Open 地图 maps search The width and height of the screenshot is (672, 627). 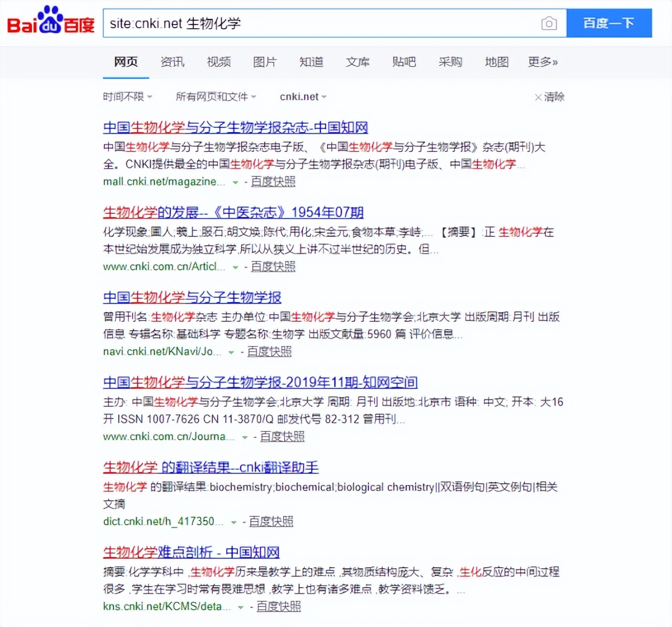click(x=496, y=62)
